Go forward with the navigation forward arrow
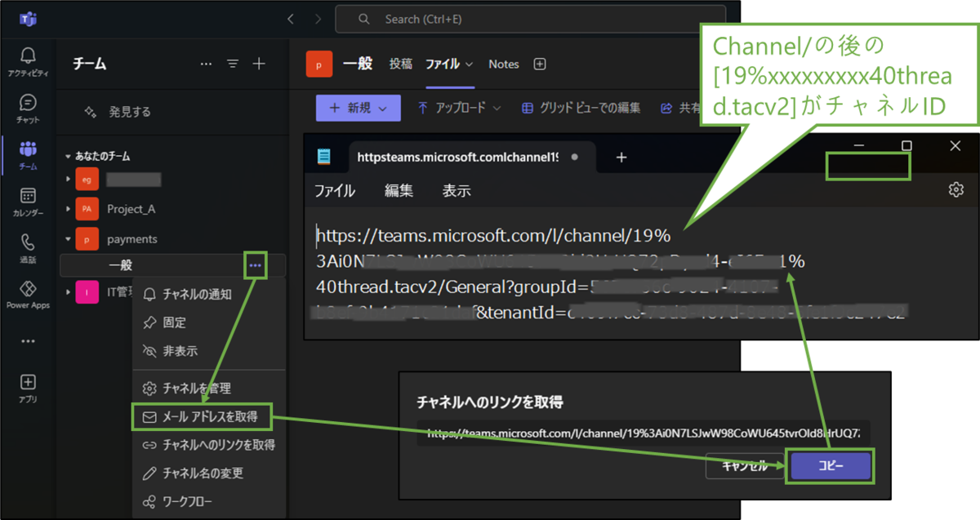 [x=319, y=19]
